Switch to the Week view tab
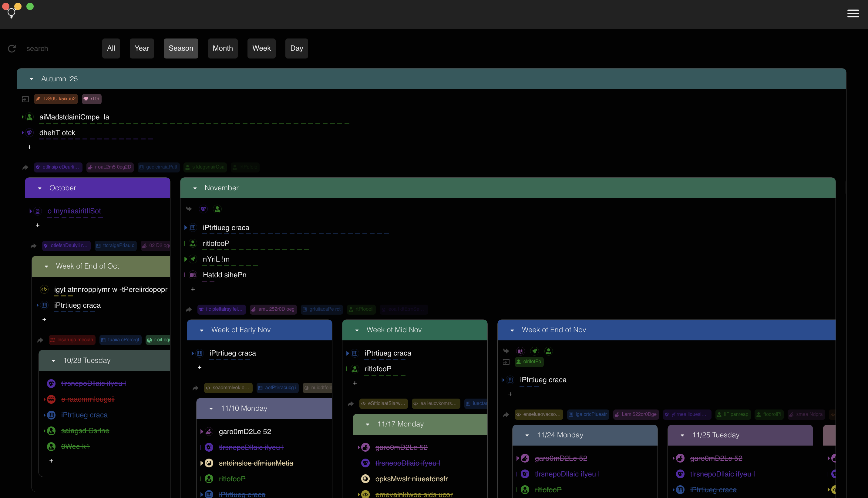 tap(261, 48)
